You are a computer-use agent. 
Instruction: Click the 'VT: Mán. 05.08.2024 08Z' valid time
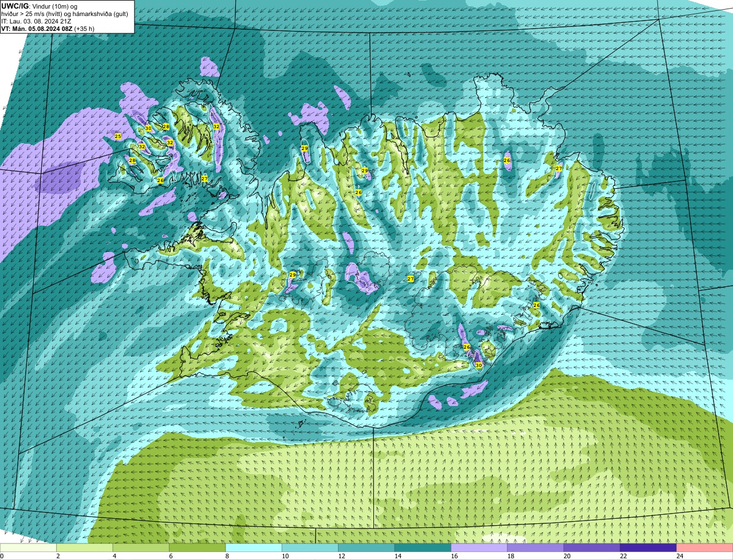click(37, 28)
